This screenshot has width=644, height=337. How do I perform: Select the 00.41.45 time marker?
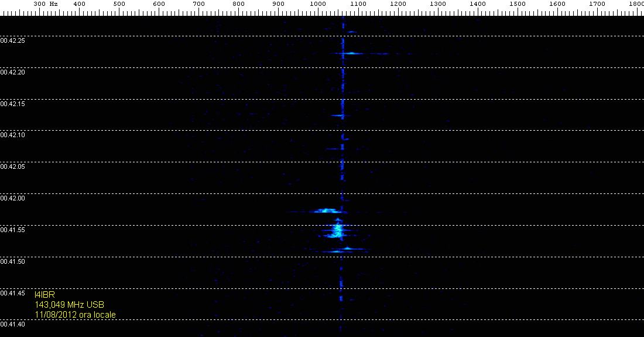click(13, 294)
